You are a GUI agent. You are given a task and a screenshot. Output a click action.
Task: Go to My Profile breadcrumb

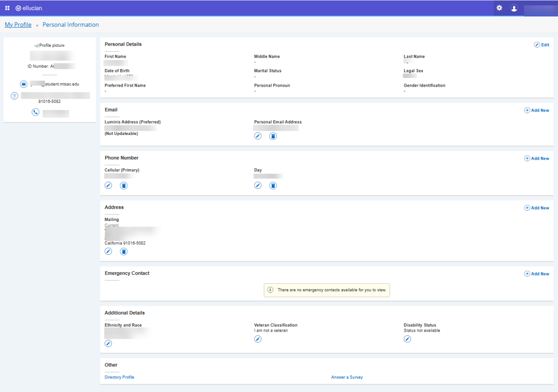18,25
